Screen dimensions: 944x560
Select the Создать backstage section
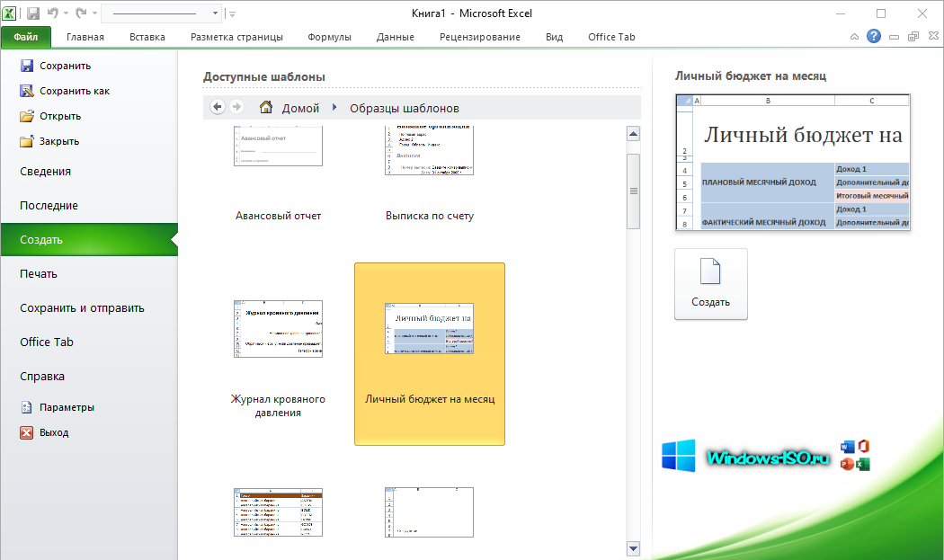pyautogui.click(x=89, y=240)
